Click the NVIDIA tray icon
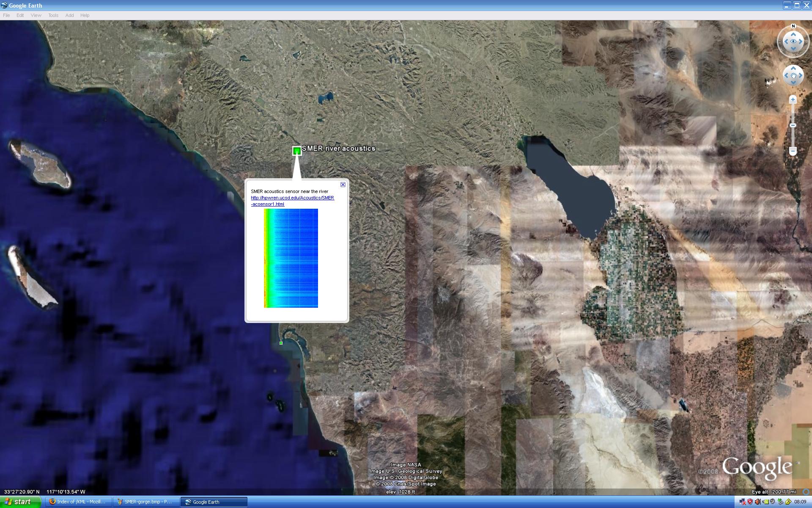 (x=765, y=502)
